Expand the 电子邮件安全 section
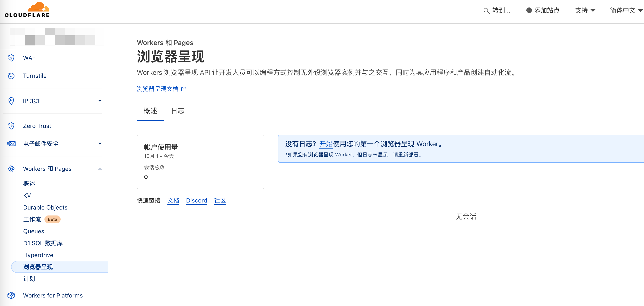Viewport: 644px width, 306px height. click(100, 144)
